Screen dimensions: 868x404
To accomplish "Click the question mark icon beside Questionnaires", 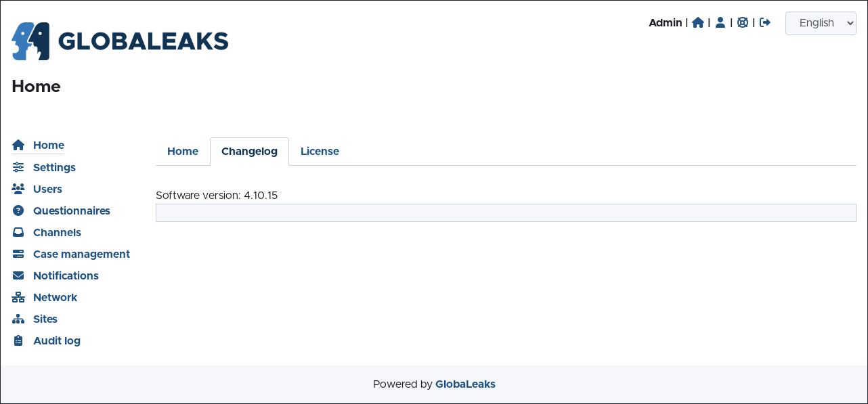I will [18, 210].
